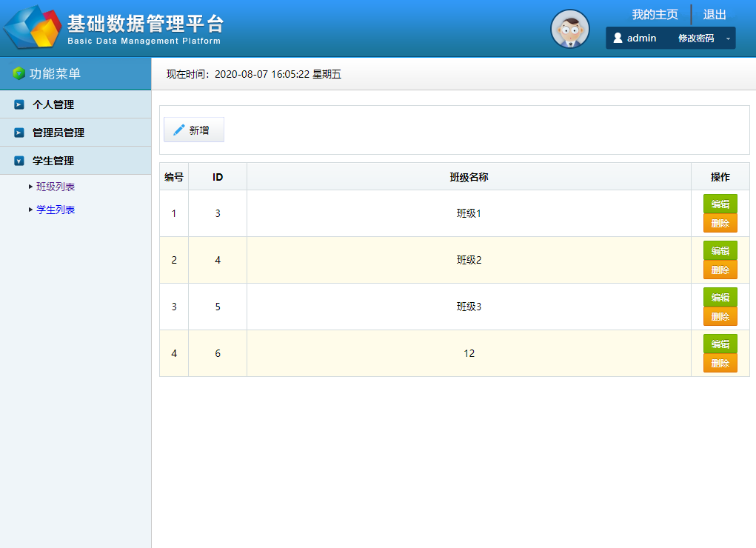This screenshot has height=548, width=756.
Task: Click down-arrow icon next to 学生管理
Action: click(x=19, y=161)
